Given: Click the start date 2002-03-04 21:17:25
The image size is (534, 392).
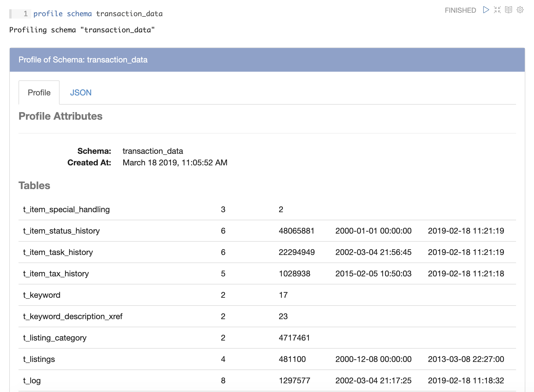Looking at the screenshot, I should 373,380.
